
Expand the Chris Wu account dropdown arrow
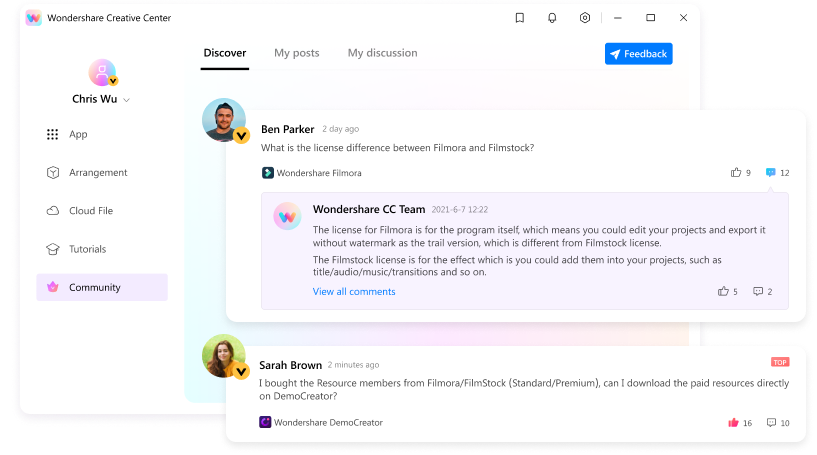126,100
